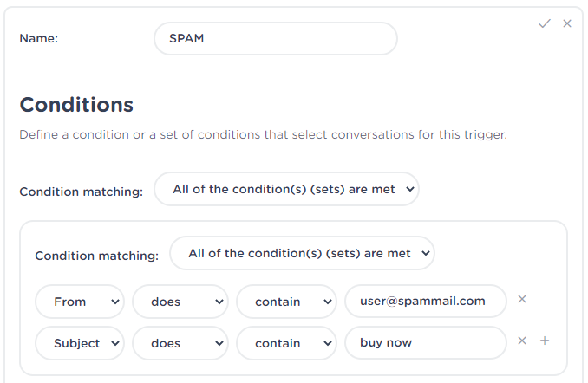Change 'does' operator in the From row
This screenshot has height=383, width=588.
tap(180, 302)
